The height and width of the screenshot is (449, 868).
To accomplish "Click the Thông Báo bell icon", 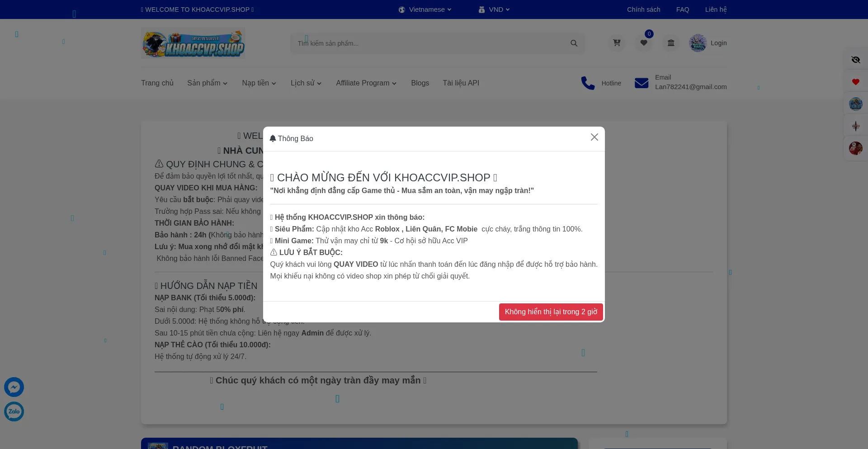I will 273,138.
